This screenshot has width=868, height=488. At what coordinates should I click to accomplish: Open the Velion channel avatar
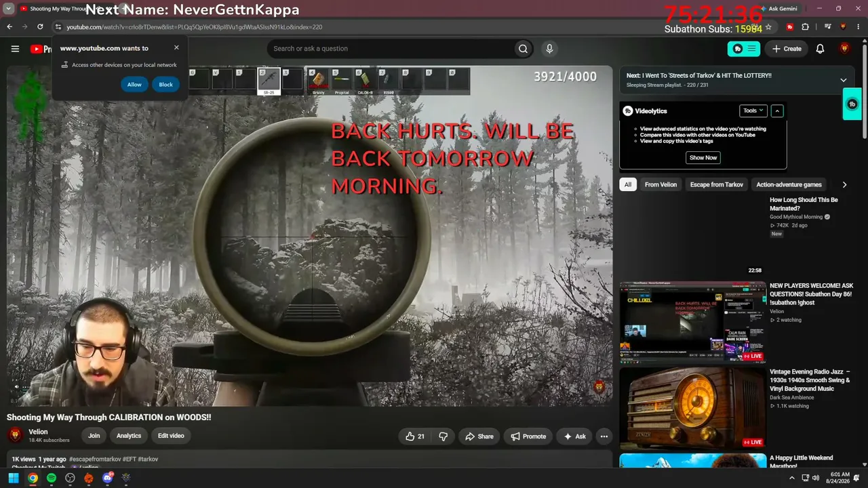click(15, 435)
